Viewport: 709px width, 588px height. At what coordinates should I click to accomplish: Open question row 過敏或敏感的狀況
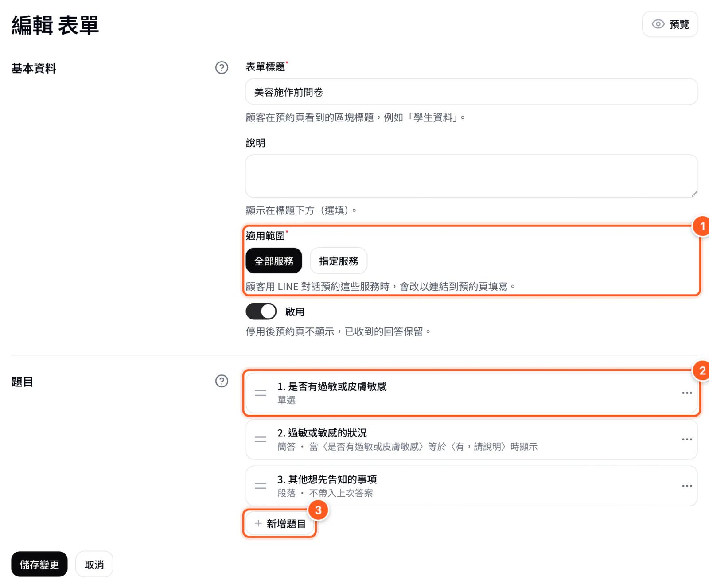[x=471, y=440]
